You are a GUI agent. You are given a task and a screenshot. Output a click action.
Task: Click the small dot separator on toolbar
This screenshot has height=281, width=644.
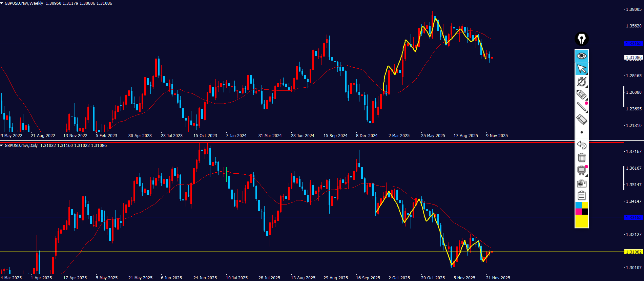[x=582, y=132]
